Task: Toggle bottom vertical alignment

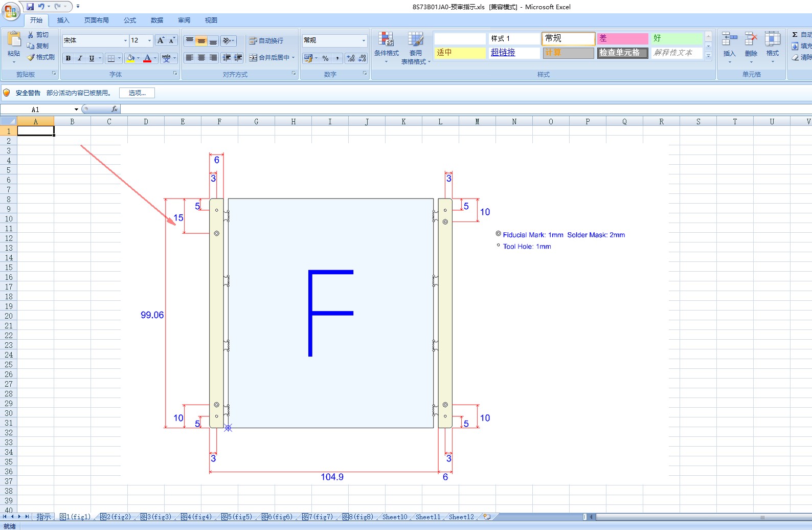Action: (x=213, y=41)
